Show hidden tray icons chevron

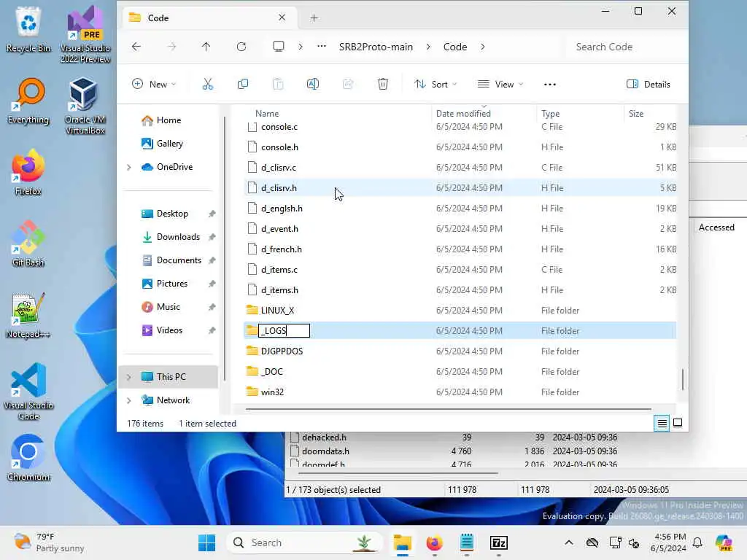point(569,542)
